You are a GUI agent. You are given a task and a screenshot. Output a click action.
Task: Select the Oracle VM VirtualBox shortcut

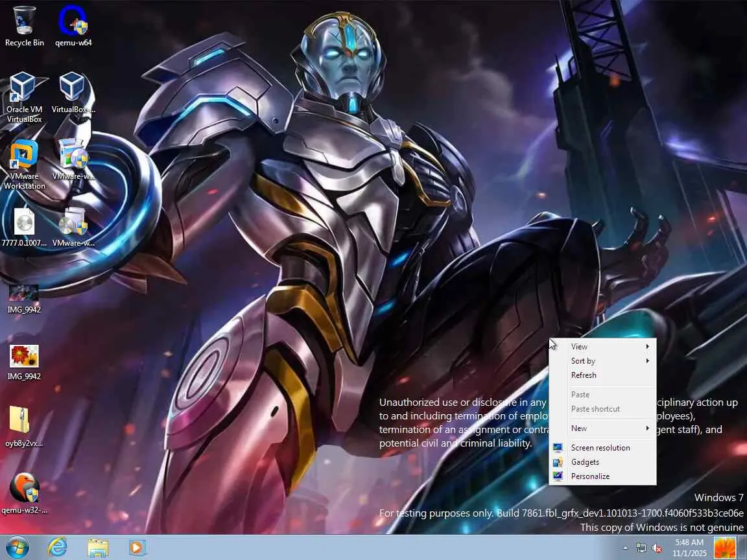point(24,98)
